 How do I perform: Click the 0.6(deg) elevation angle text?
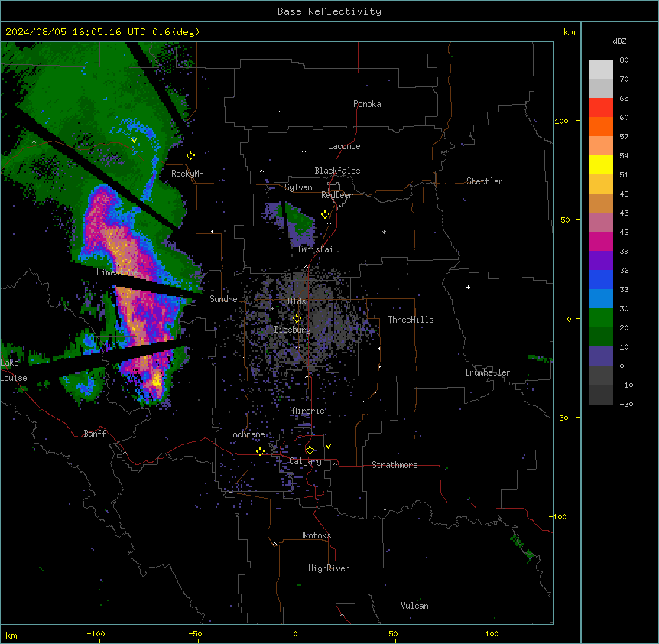pos(176,32)
